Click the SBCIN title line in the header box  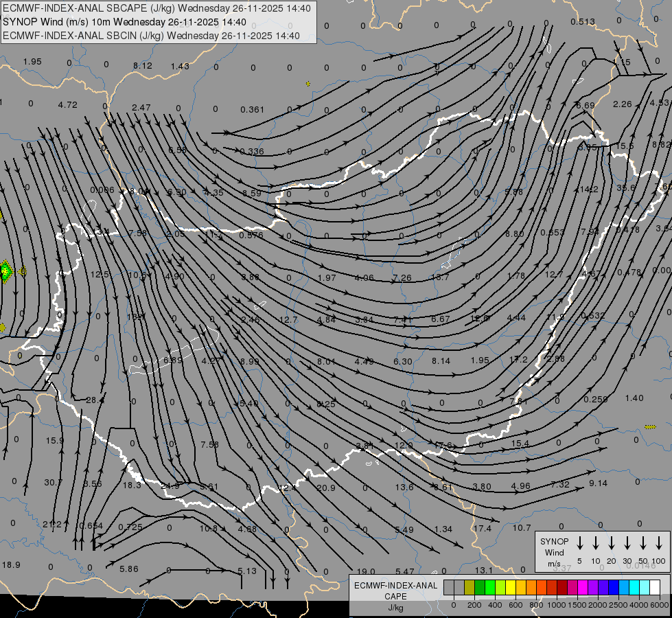pyautogui.click(x=151, y=36)
